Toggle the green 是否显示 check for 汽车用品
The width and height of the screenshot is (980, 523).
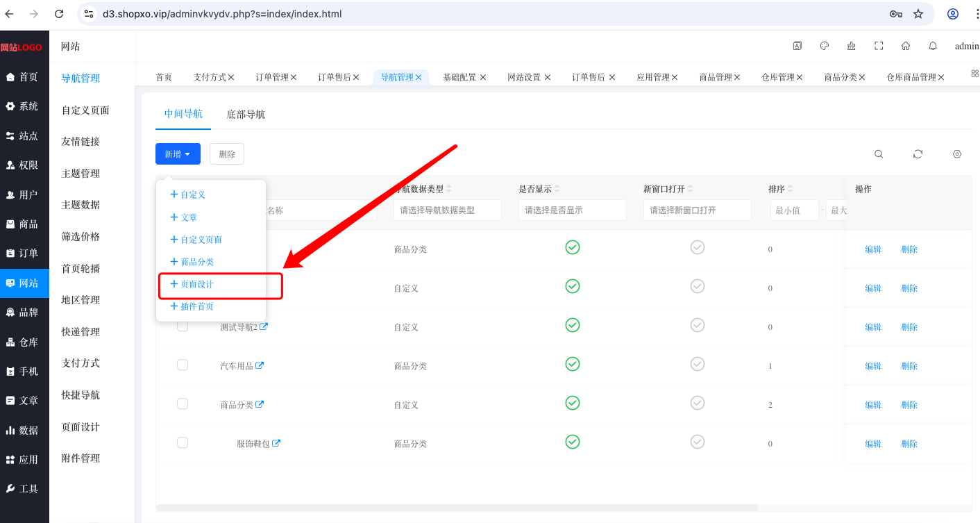[x=573, y=364]
